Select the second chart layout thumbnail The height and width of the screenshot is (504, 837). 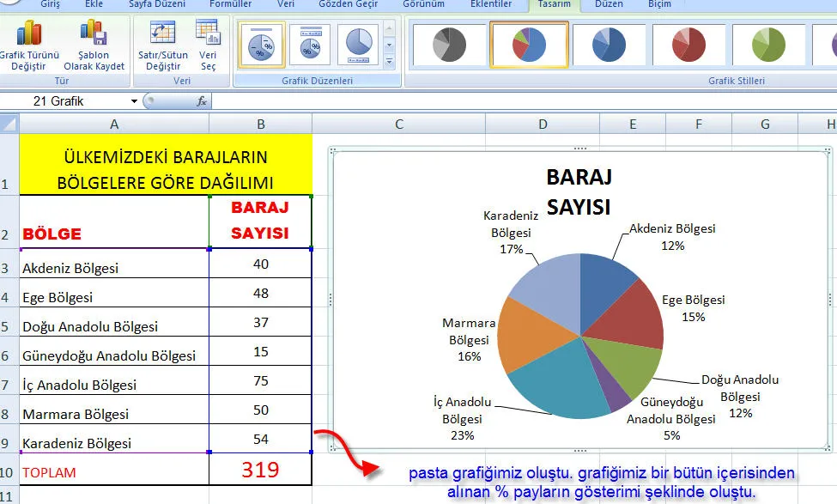click(309, 44)
